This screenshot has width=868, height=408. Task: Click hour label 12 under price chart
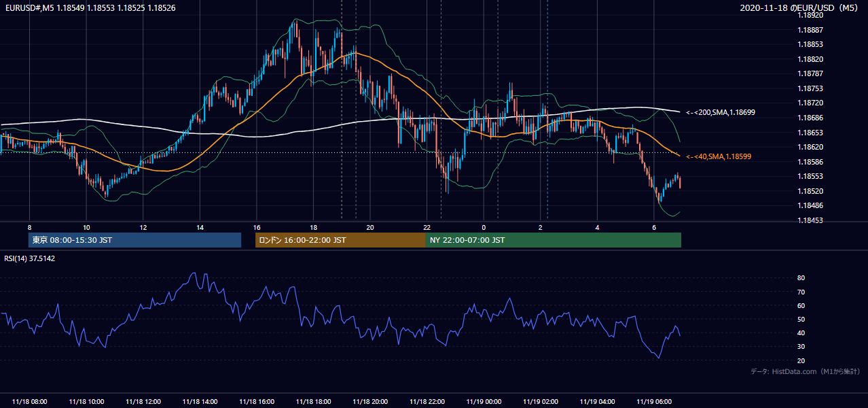[143, 227]
